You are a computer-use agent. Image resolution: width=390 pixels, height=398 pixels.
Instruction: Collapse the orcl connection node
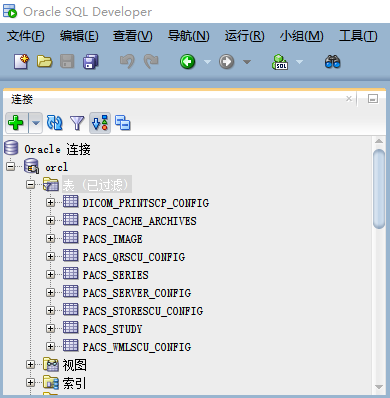[11, 166]
